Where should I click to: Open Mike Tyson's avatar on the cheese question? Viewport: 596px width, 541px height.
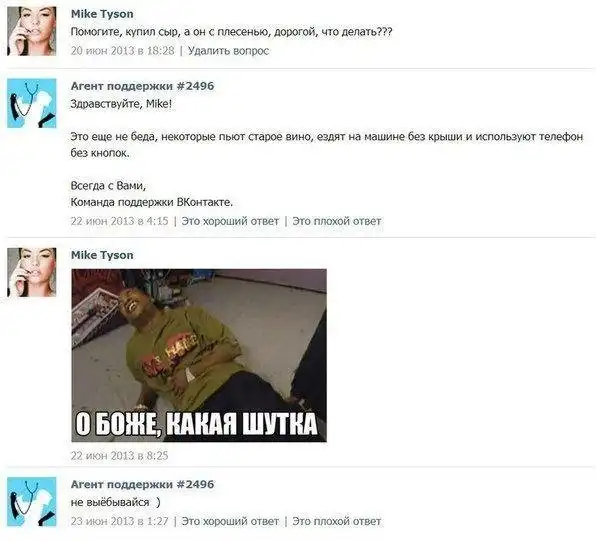[x=32, y=31]
